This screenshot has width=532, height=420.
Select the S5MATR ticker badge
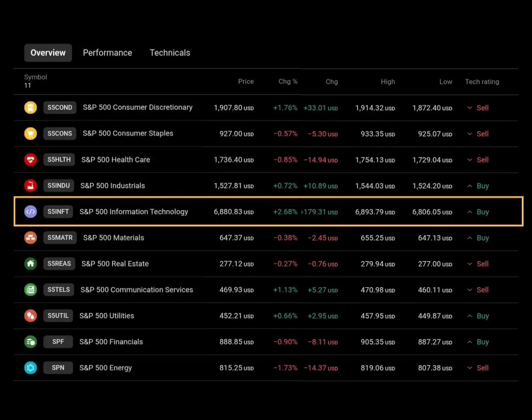(60, 237)
